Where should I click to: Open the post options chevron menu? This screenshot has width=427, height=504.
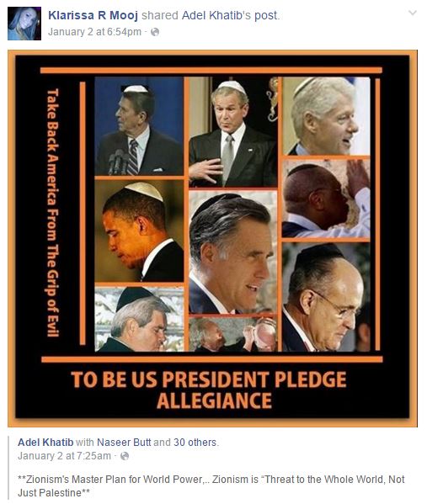(x=412, y=13)
